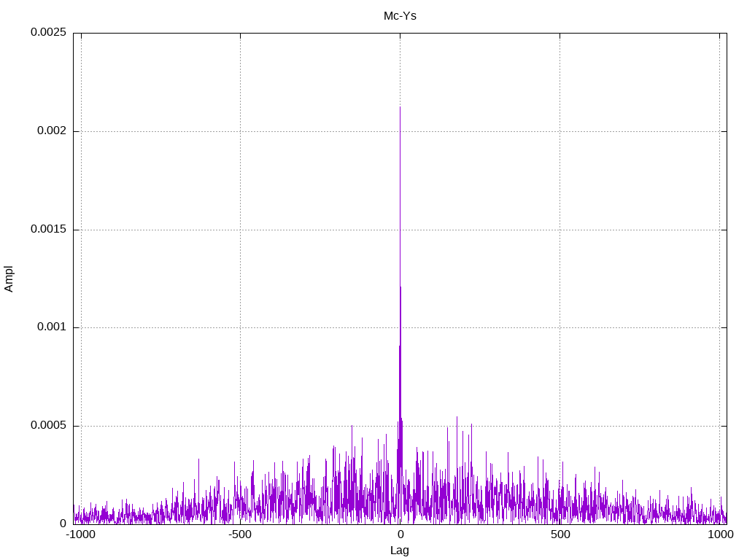
Task: Click grid intersection at lag -500, amplitude 0.0015
Action: coord(240,230)
